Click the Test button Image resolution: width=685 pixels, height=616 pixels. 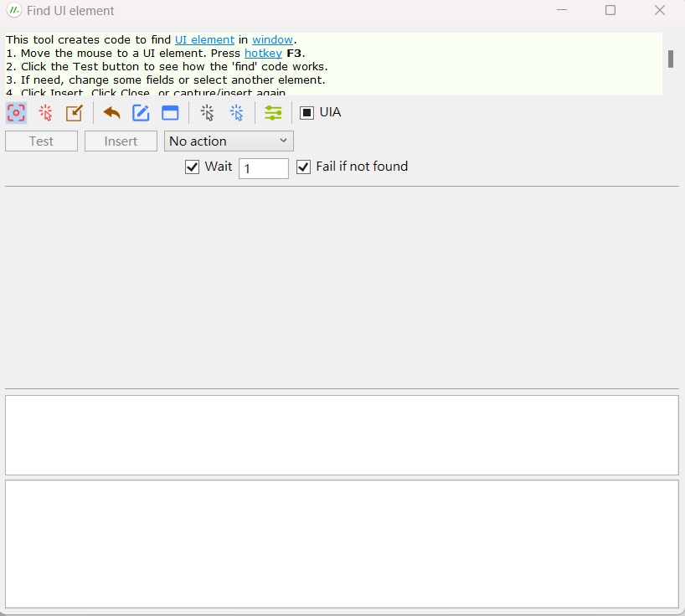click(42, 141)
